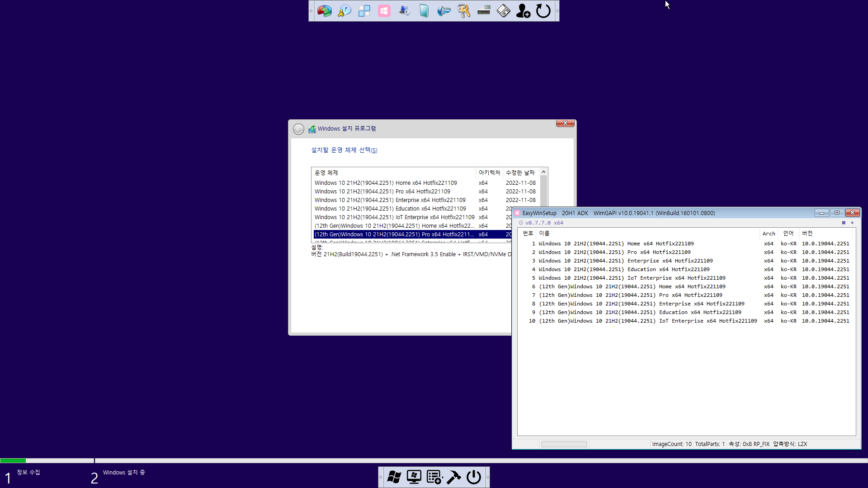Click the EasyWinSetup status progress bar
Image resolution: width=868 pixels, height=488 pixels.
(564, 444)
